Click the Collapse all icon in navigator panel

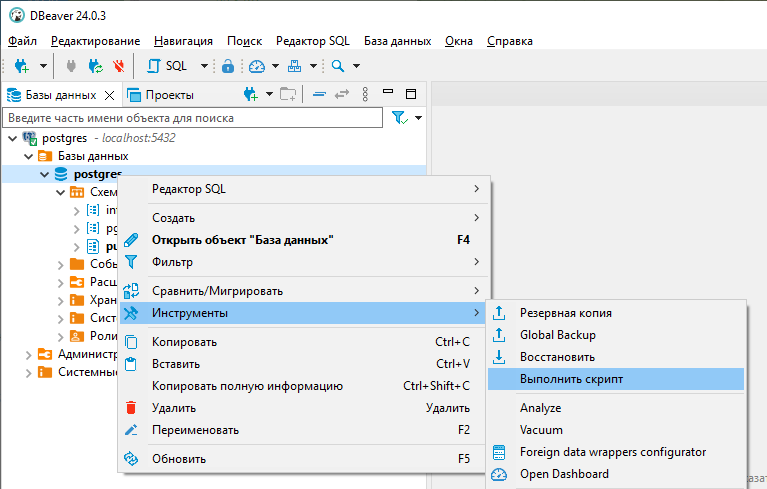(319, 94)
